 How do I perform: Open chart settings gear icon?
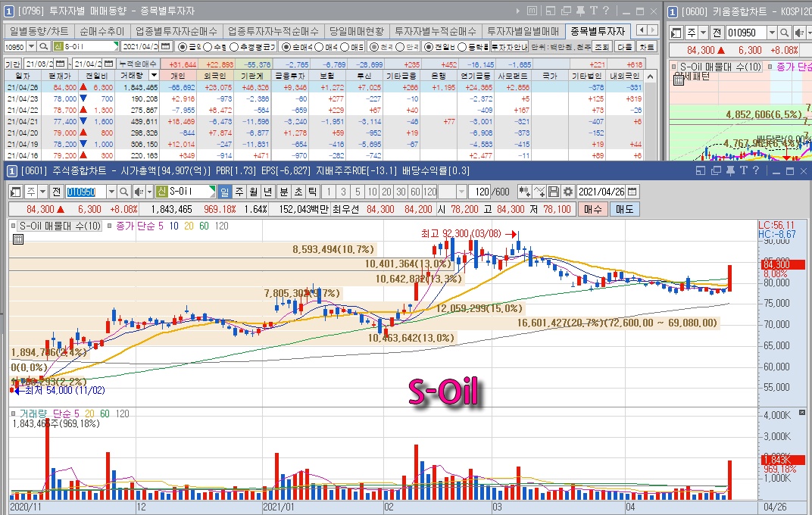[568, 192]
